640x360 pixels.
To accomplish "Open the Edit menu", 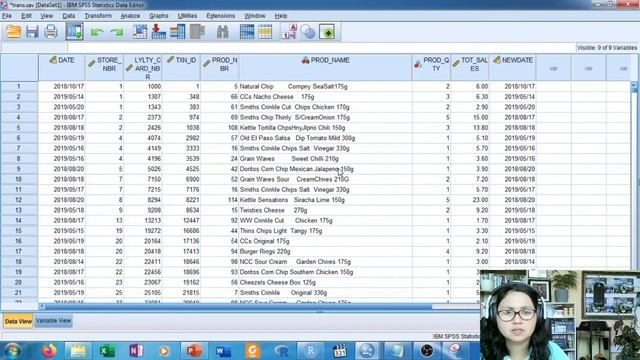I will [x=27, y=16].
